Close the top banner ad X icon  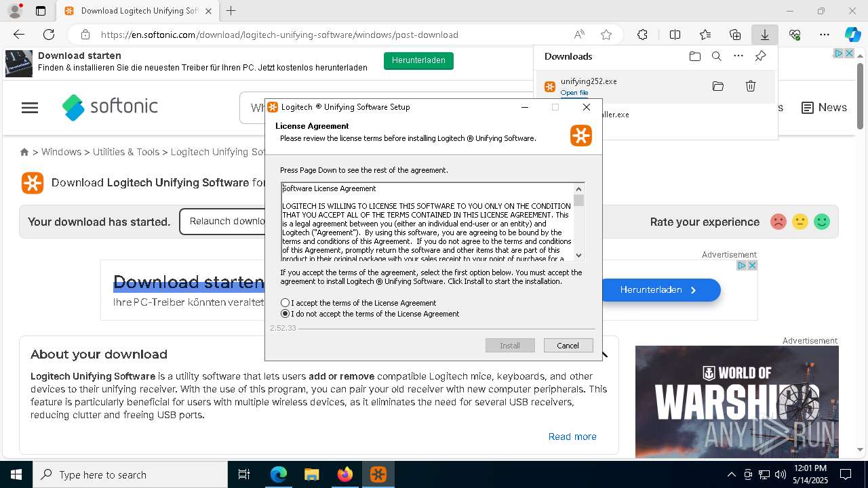point(848,53)
